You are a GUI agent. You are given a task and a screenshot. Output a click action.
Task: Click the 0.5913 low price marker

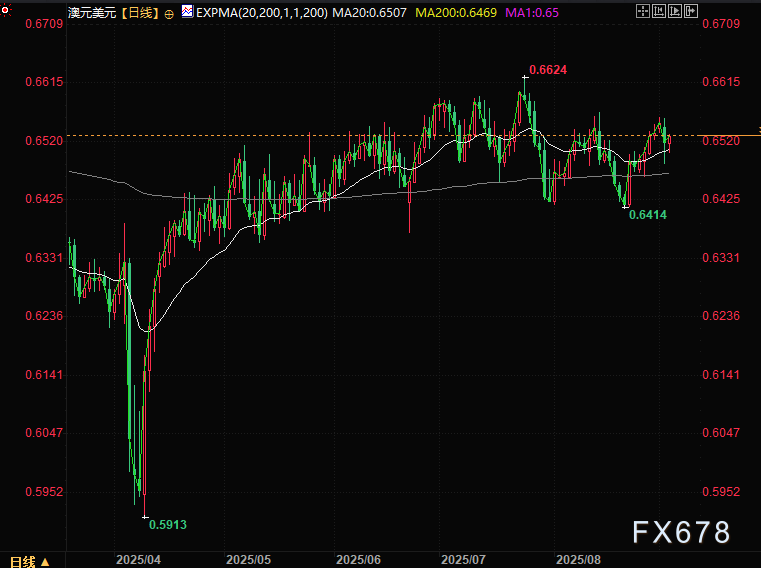point(167,523)
